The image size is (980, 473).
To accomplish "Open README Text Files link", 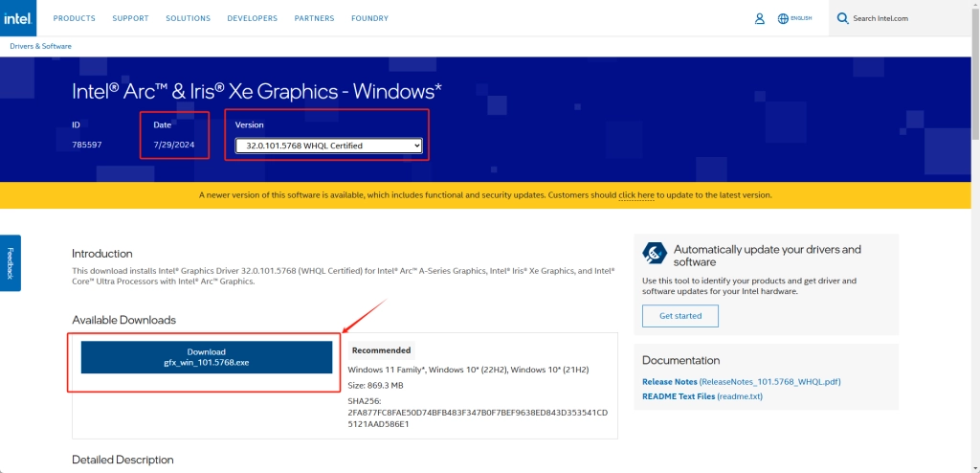I will (702, 396).
